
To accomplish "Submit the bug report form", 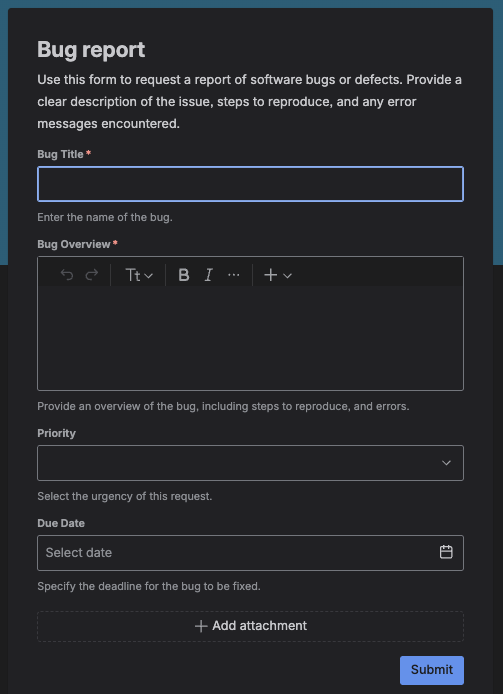I will coord(432,670).
